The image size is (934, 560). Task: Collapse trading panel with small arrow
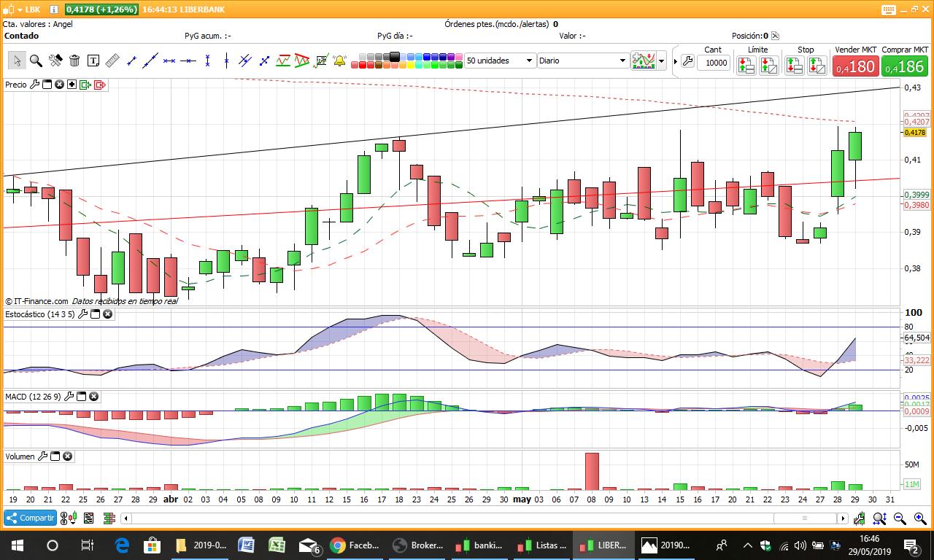pyautogui.click(x=676, y=62)
